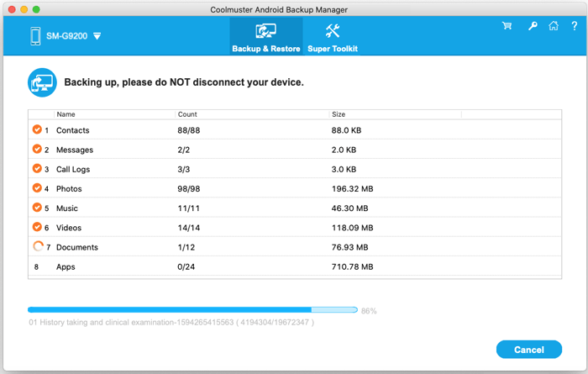Click the Size column header
This screenshot has width=588, height=374.
(x=339, y=114)
